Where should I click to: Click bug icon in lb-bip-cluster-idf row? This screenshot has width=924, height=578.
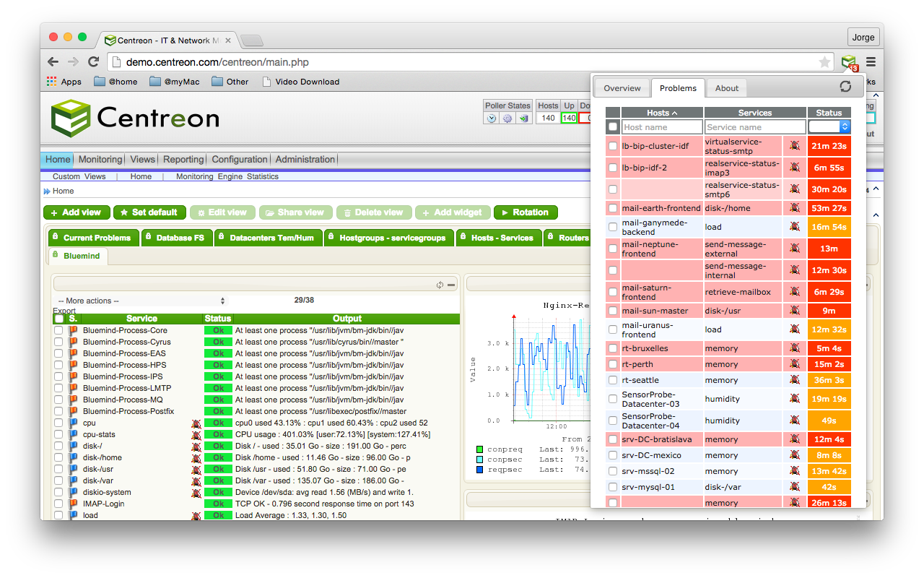coord(794,146)
